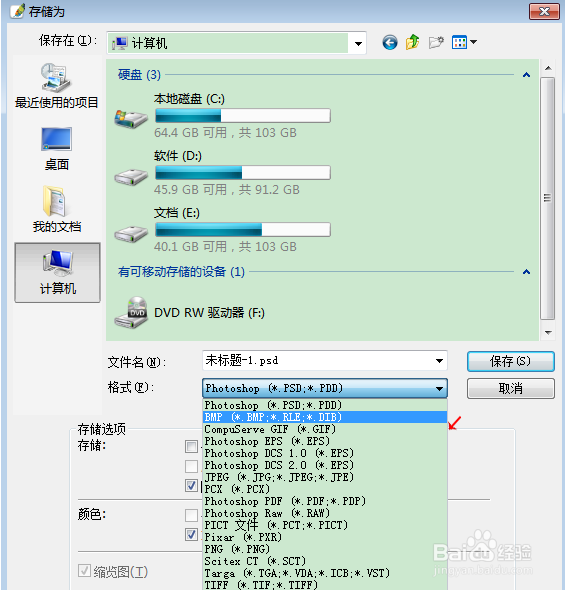Click the 取消 cancel button

[x=510, y=388]
